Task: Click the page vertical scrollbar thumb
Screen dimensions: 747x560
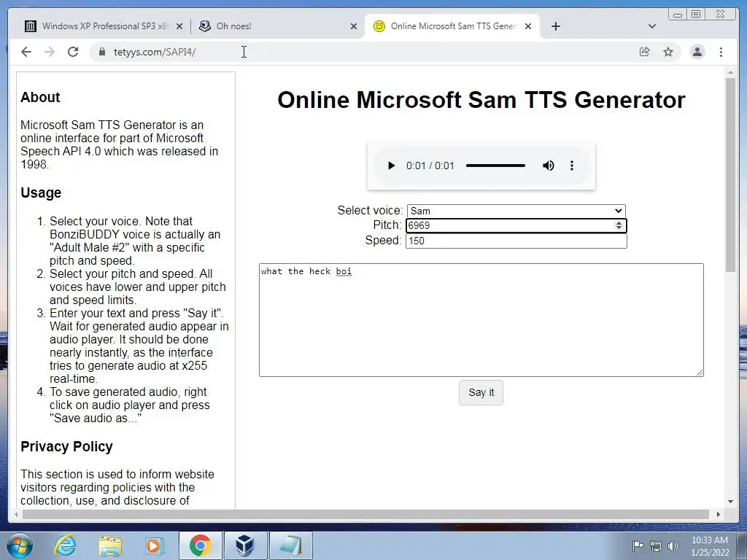Action: (730, 175)
